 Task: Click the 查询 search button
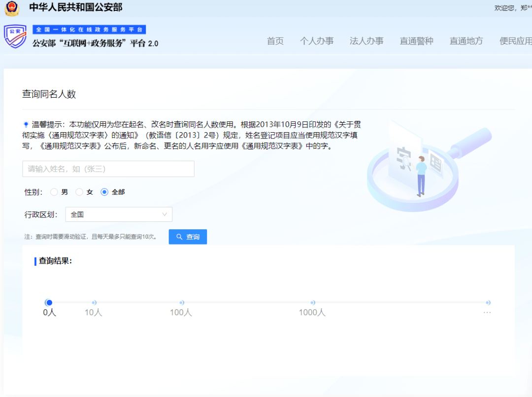tap(188, 237)
